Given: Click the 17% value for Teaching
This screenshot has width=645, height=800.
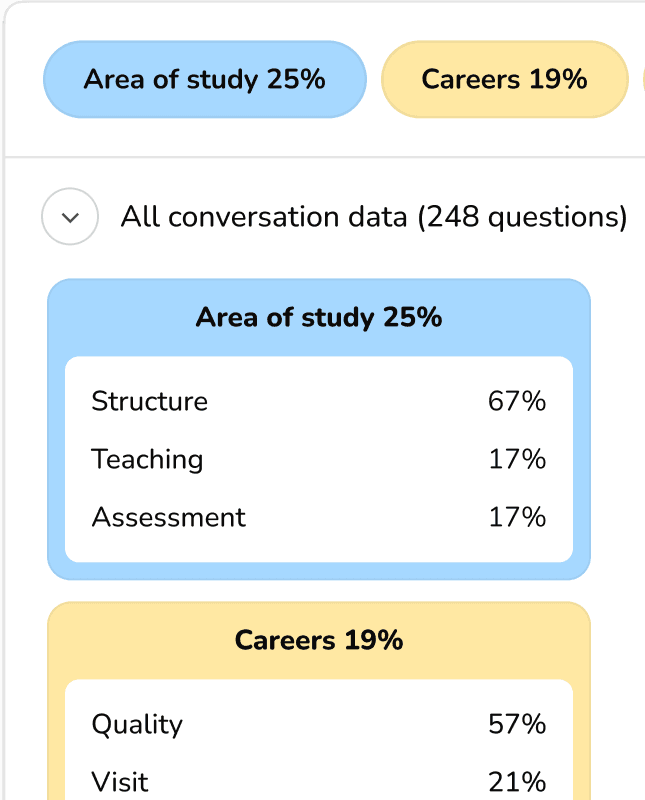Looking at the screenshot, I should click(x=517, y=459).
